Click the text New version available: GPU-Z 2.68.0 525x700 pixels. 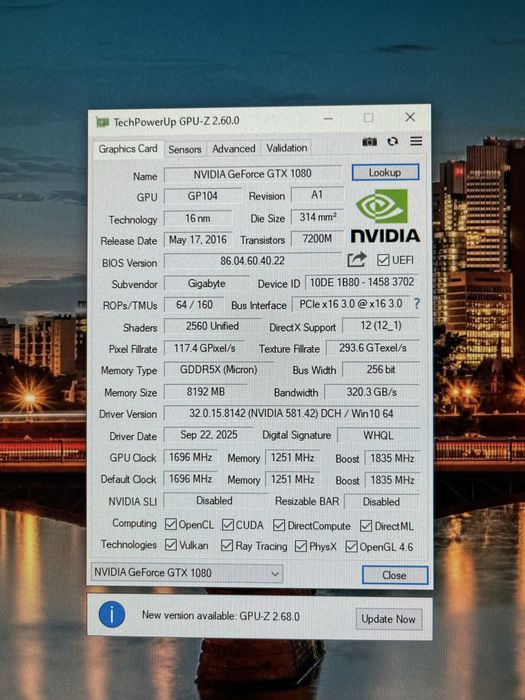point(221,616)
